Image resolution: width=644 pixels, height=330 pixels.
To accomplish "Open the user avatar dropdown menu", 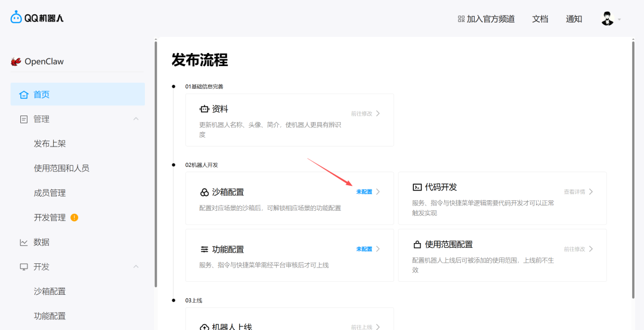I will tap(611, 19).
